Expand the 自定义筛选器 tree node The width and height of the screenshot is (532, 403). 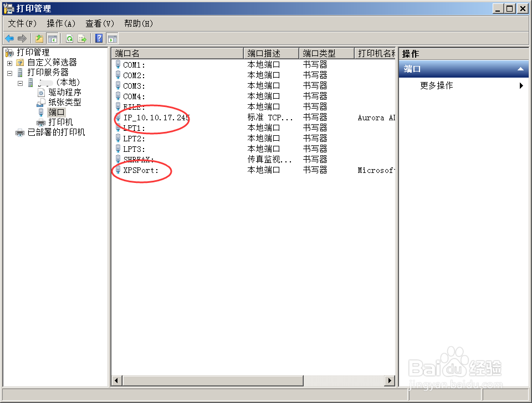tap(9, 63)
